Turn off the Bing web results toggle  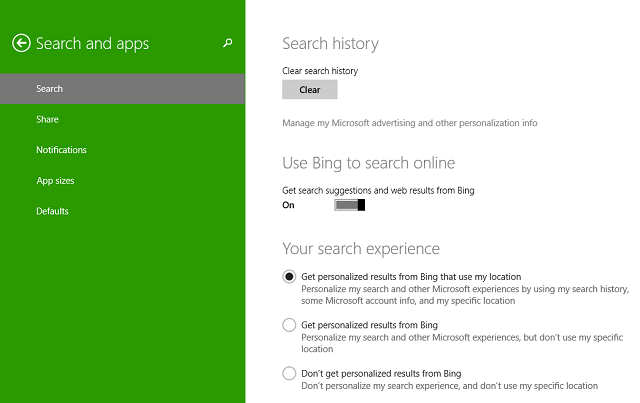coord(349,205)
